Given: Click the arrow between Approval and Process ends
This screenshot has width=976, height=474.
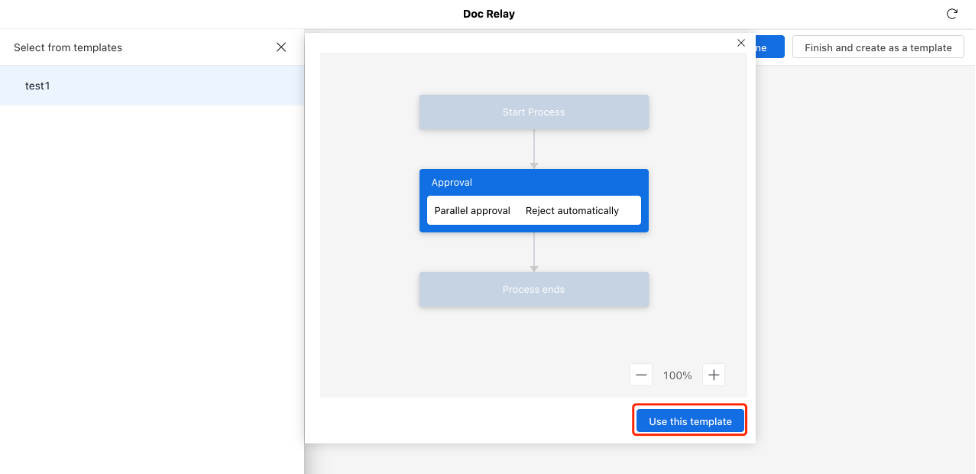Looking at the screenshot, I should tap(534, 252).
